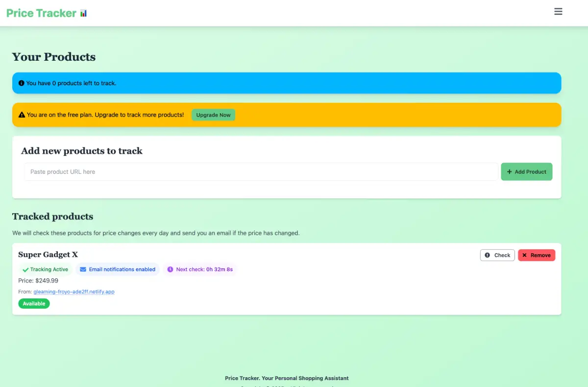
Task: Click the Price Tracker title
Action: point(41,12)
